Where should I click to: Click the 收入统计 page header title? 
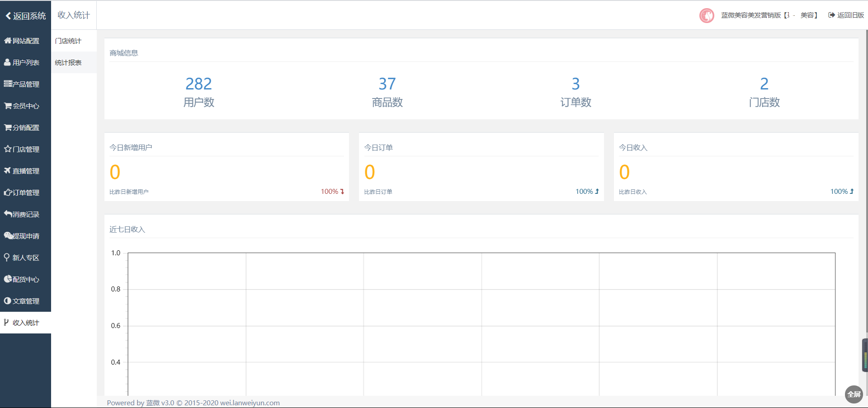[74, 15]
